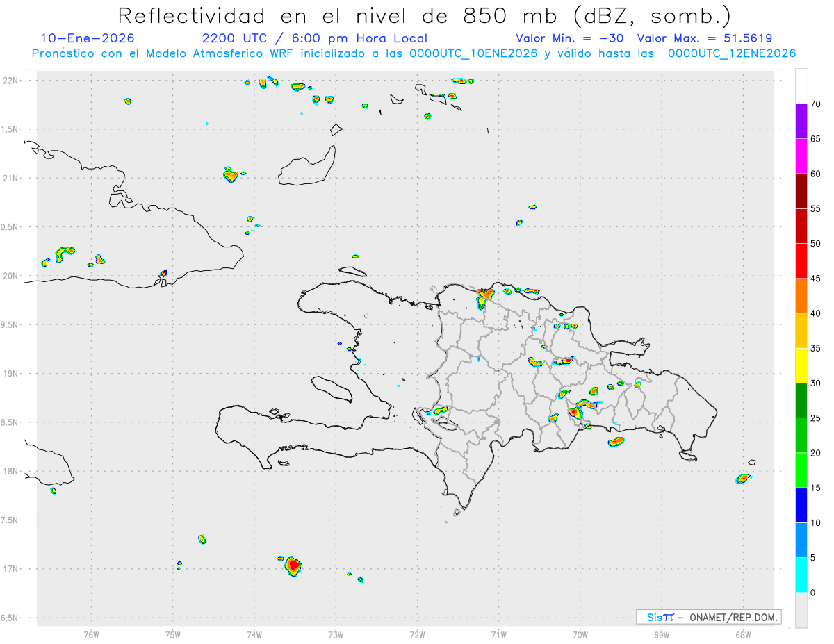The height and width of the screenshot is (644, 834).
Task: Select the '70' value on the color scale
Action: click(x=815, y=104)
